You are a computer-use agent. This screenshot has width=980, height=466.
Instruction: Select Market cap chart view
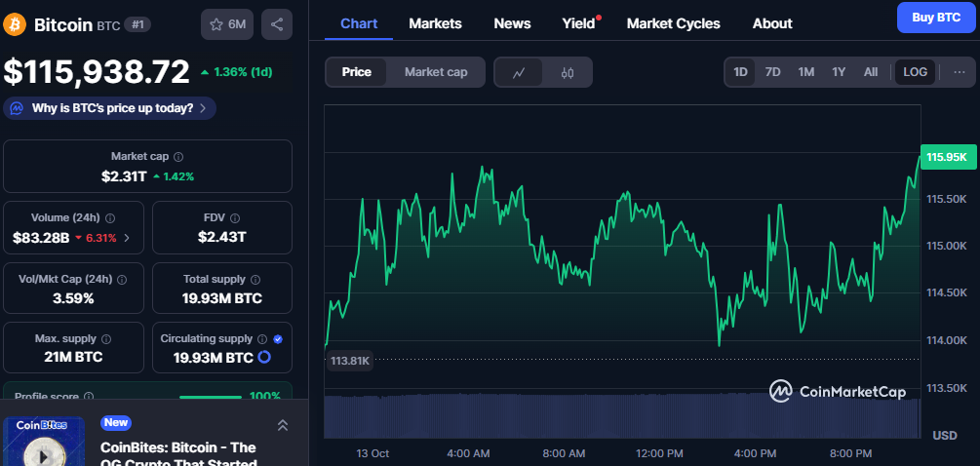436,72
